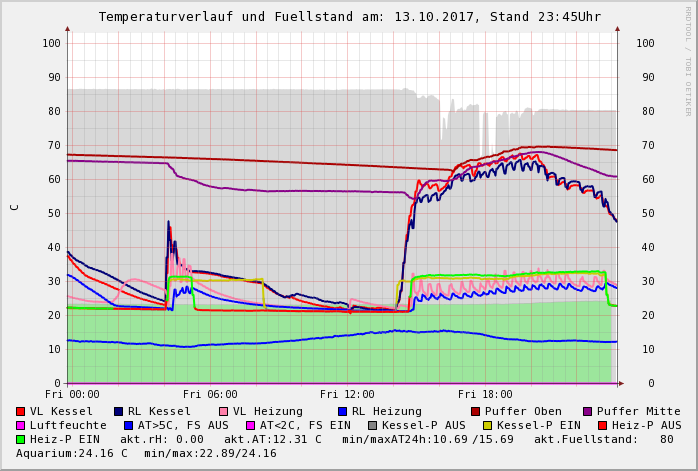
Task: Click the dark blue RL Kessel legend swatch
Action: click(x=118, y=411)
